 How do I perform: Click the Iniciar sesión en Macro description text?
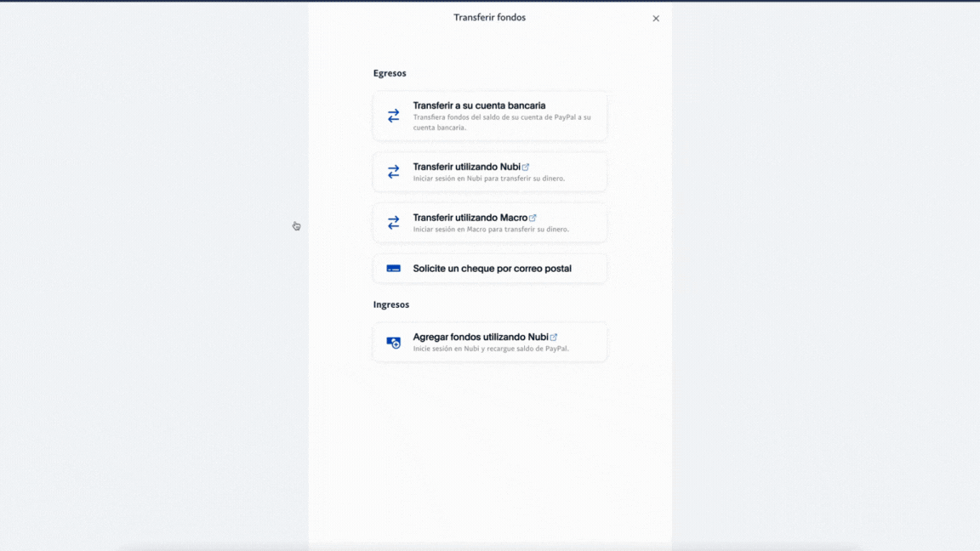491,230
